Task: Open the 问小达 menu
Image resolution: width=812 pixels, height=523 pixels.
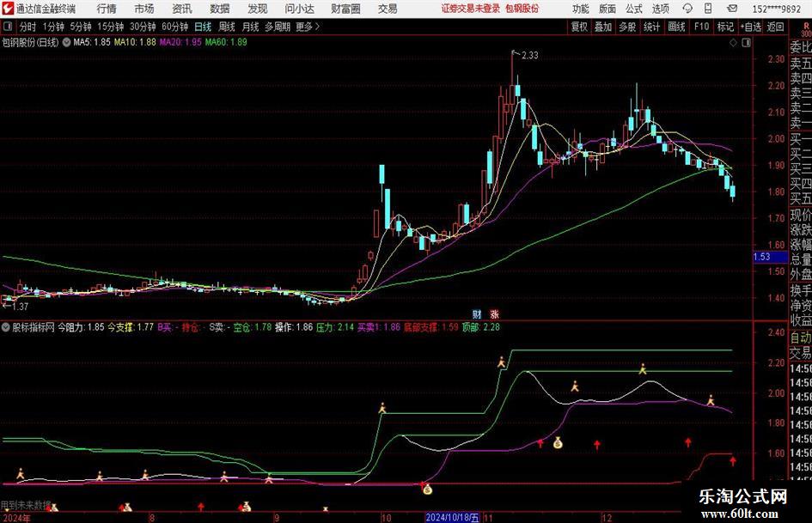Action: click(x=299, y=9)
